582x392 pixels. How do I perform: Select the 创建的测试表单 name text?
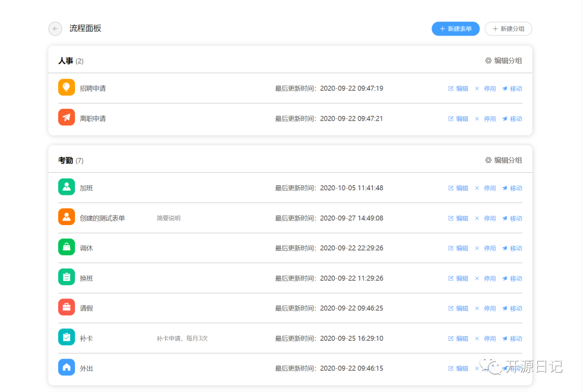click(x=102, y=219)
